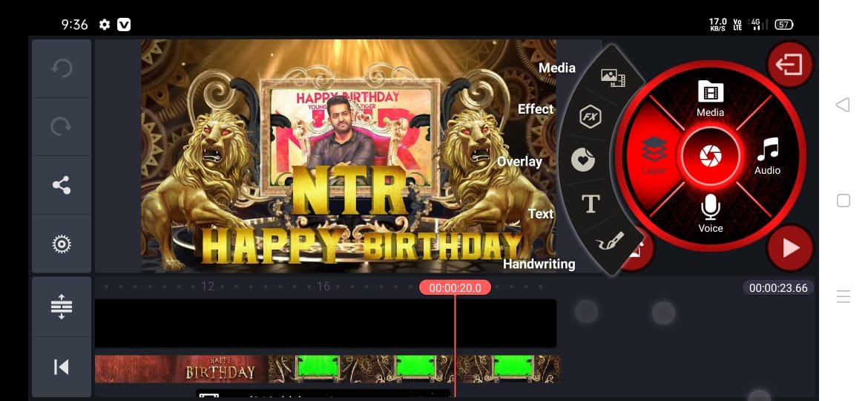Click the 00:00:20.0 playhead marker
The width and height of the screenshot is (868, 401).
(455, 288)
